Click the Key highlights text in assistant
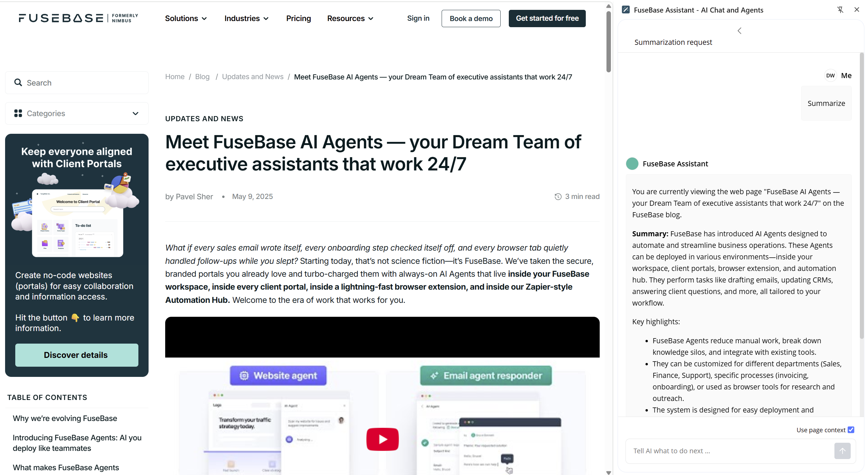This screenshot has width=868, height=475. (x=656, y=322)
